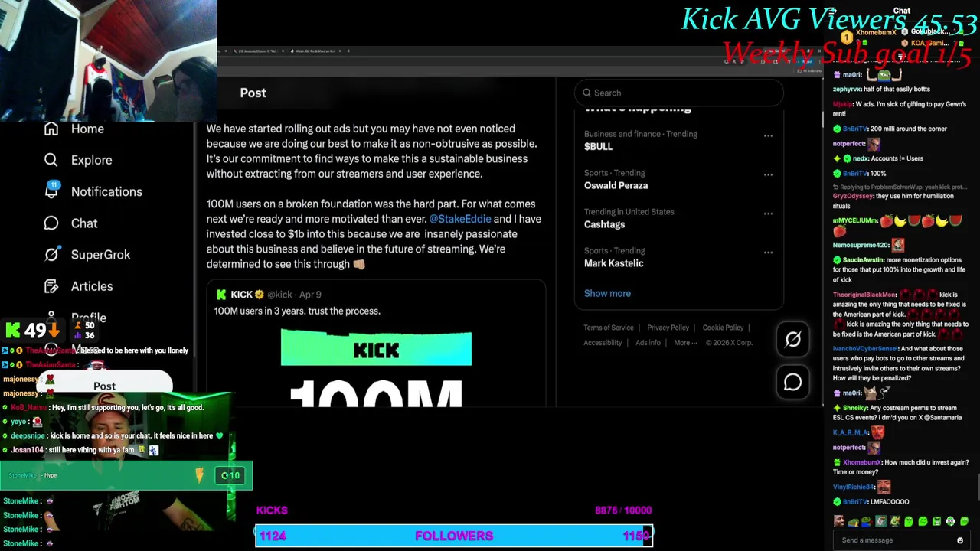Open the Privacy Policy link
The height and width of the screenshot is (551, 980).
[668, 328]
